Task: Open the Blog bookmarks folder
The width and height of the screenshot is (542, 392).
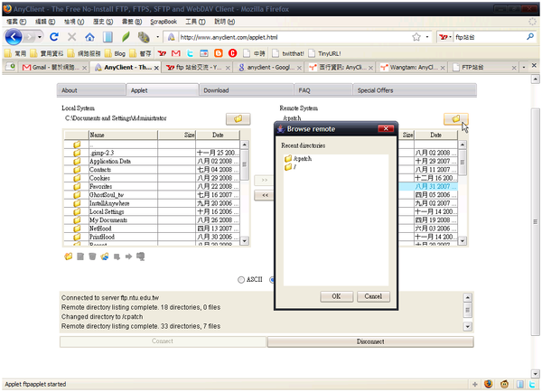Action: [115, 53]
